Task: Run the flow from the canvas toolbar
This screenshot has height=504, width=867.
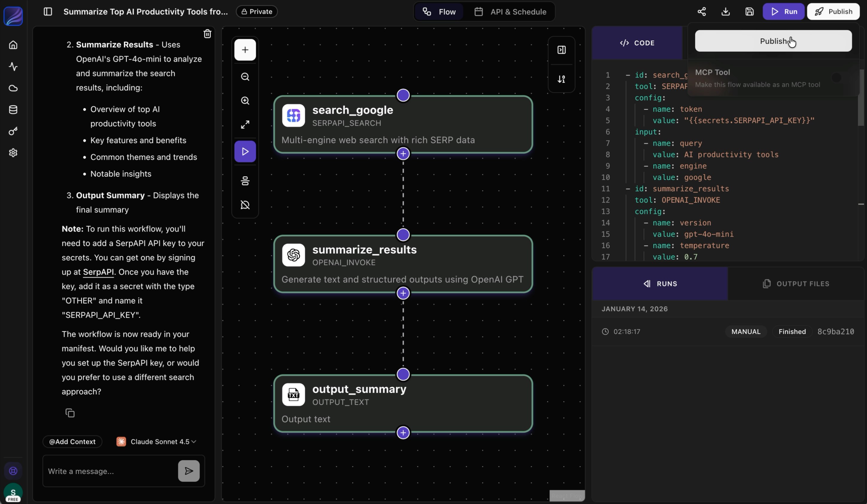Action: click(245, 151)
